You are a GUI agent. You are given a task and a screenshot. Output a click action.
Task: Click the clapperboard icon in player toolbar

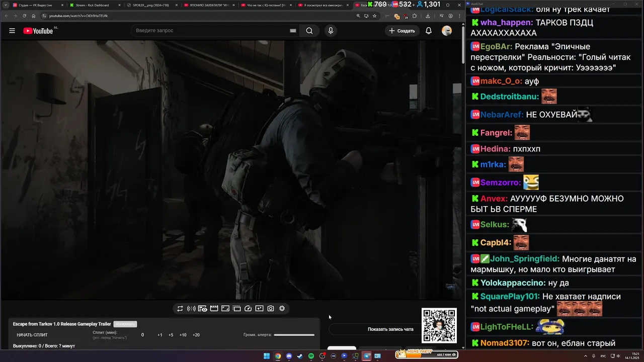click(214, 308)
